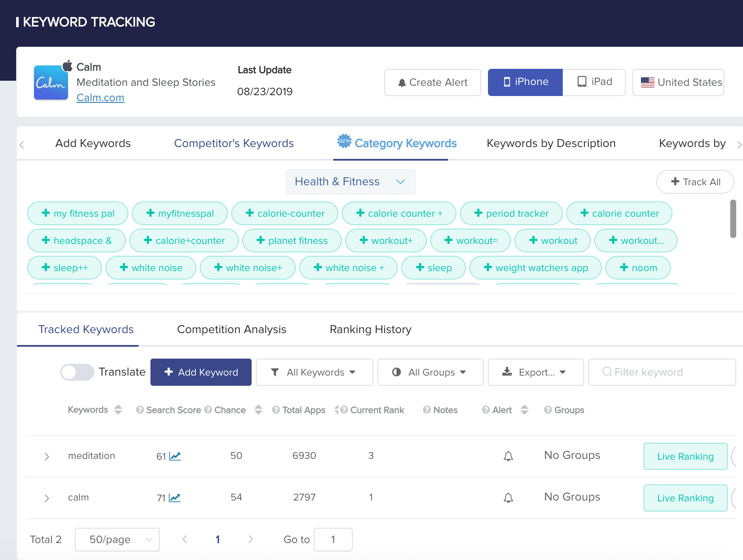Click the Create Alert button
Screen dimensions: 743x560
[433, 82]
